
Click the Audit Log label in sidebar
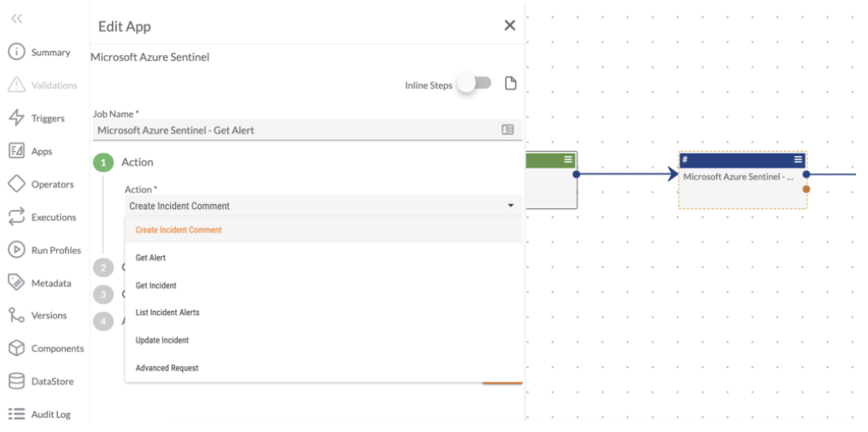51,414
